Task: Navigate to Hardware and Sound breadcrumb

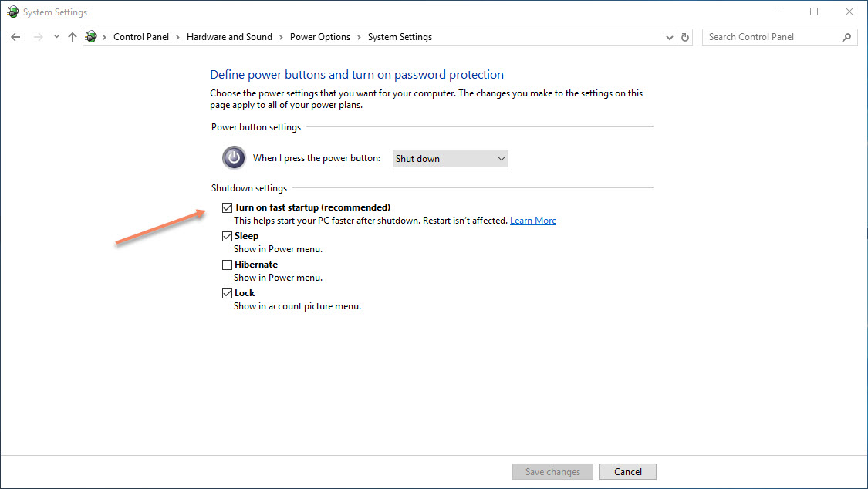Action: click(229, 36)
